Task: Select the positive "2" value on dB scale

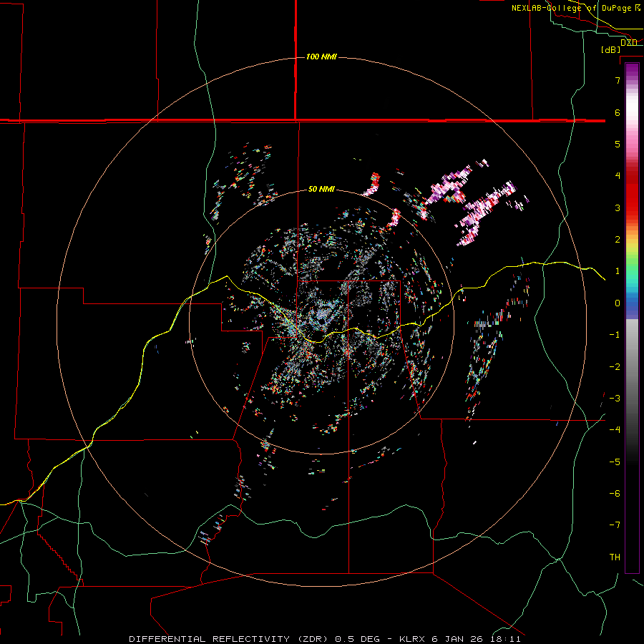Action: click(618, 240)
